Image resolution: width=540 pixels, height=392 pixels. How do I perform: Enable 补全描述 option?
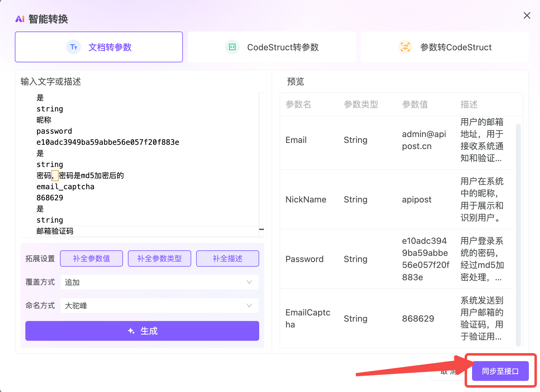(x=227, y=258)
